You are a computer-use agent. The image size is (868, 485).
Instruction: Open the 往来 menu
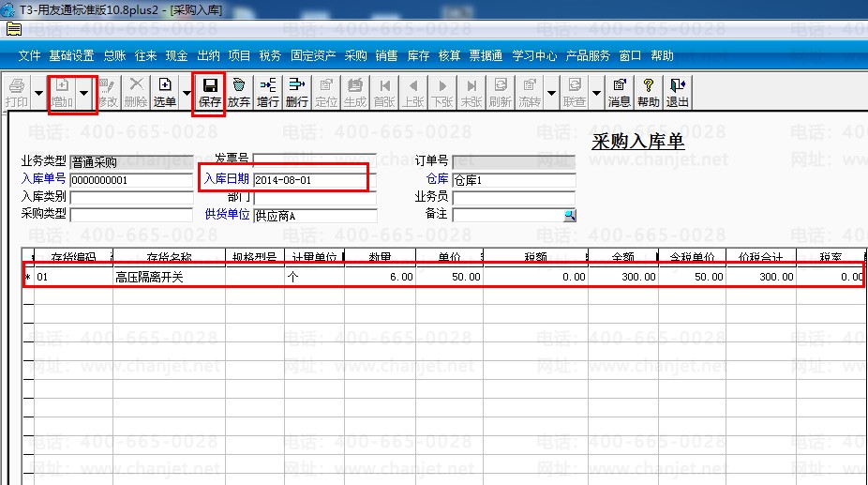click(x=145, y=55)
